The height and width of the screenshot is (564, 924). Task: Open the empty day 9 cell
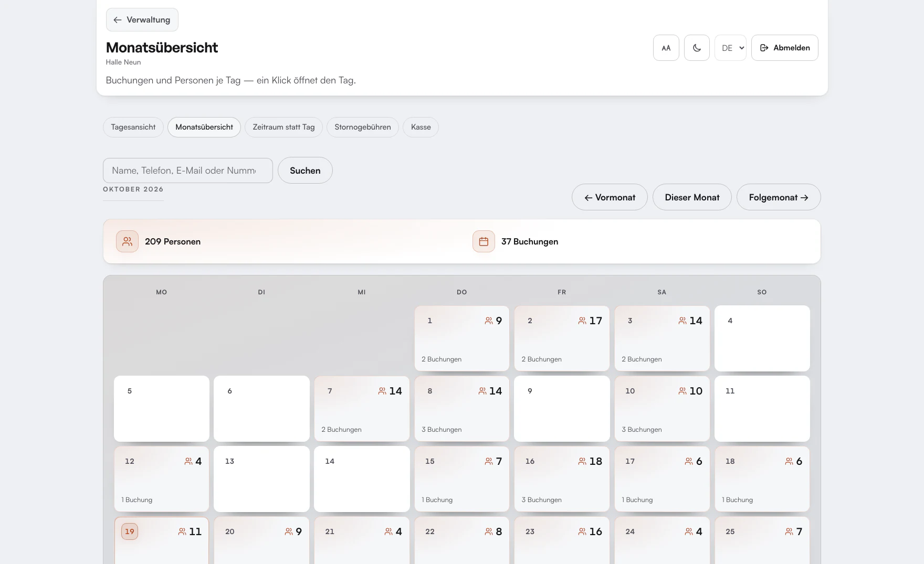pos(562,409)
